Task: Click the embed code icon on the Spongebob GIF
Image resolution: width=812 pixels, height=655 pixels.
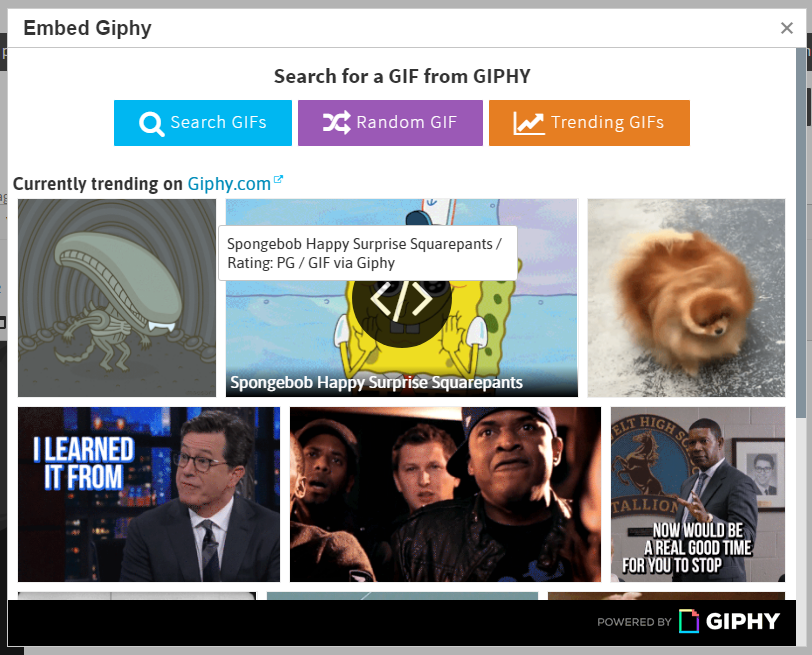Action: click(x=401, y=299)
